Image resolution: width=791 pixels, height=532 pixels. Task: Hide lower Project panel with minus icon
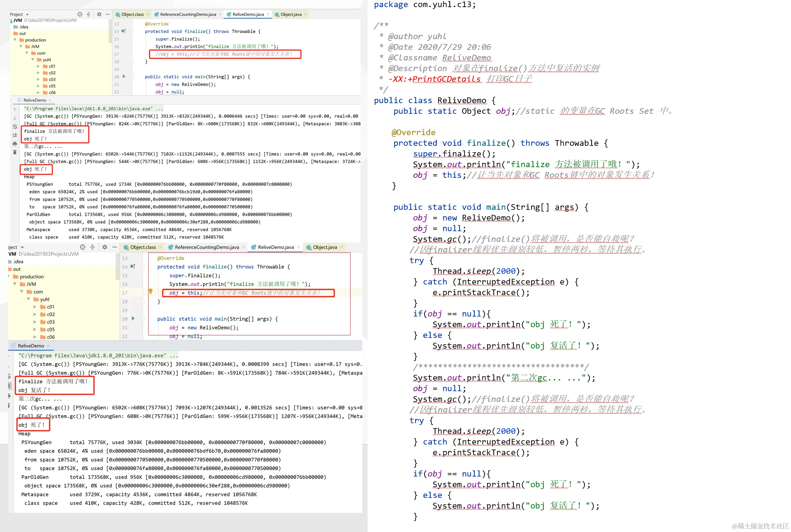tap(114, 247)
